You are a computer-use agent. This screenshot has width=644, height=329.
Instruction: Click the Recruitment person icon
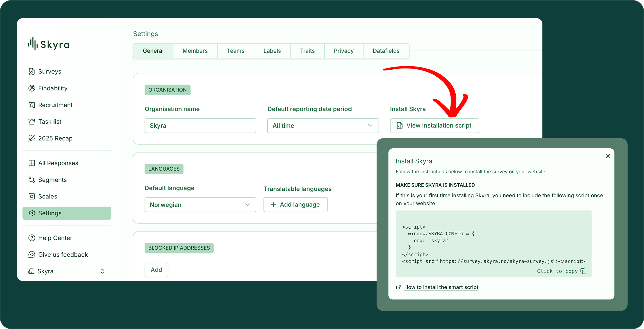pos(32,105)
